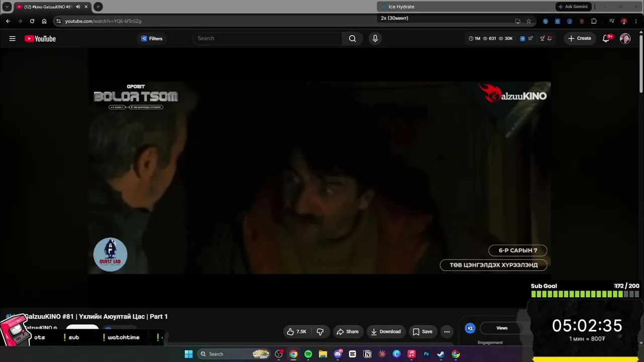Image resolution: width=644 pixels, height=362 pixels.
Task: Focus the YouTube search field
Action: coord(268,39)
